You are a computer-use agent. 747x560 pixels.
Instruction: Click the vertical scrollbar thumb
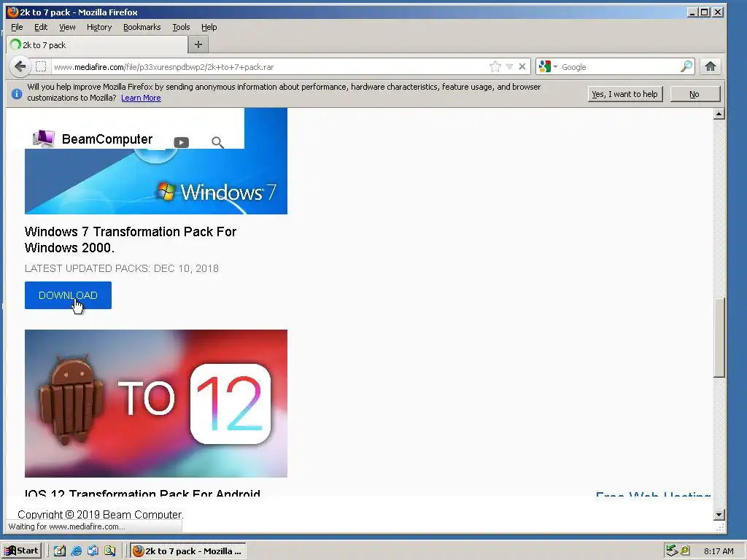click(x=719, y=338)
